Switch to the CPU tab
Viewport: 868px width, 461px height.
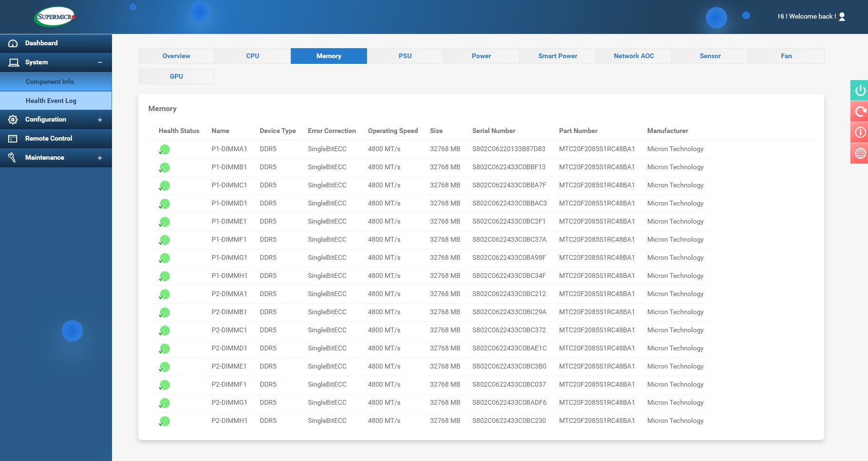(253, 56)
